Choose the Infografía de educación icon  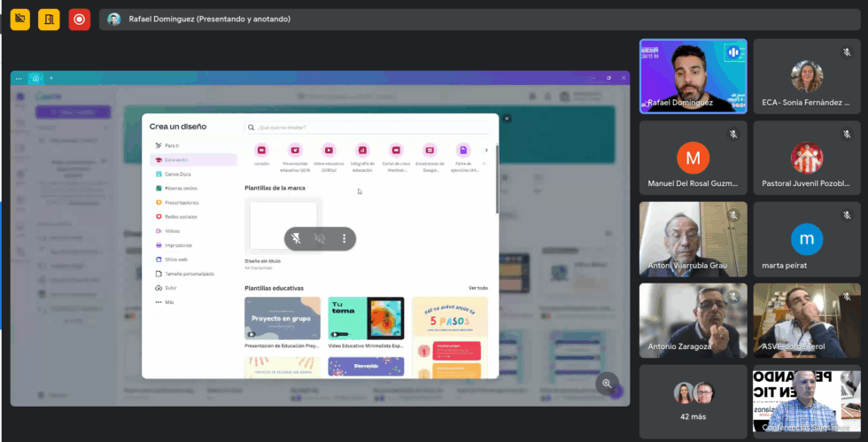tap(362, 151)
